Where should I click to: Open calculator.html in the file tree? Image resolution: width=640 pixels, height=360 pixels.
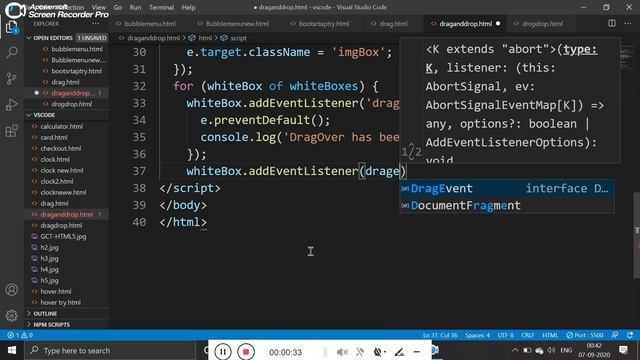tap(61, 126)
